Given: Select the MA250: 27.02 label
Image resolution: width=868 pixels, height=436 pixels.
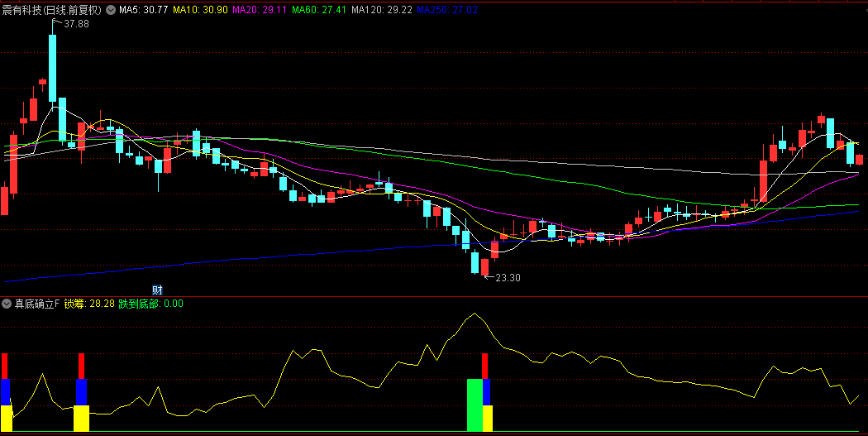Looking at the screenshot, I should pyautogui.click(x=447, y=10).
